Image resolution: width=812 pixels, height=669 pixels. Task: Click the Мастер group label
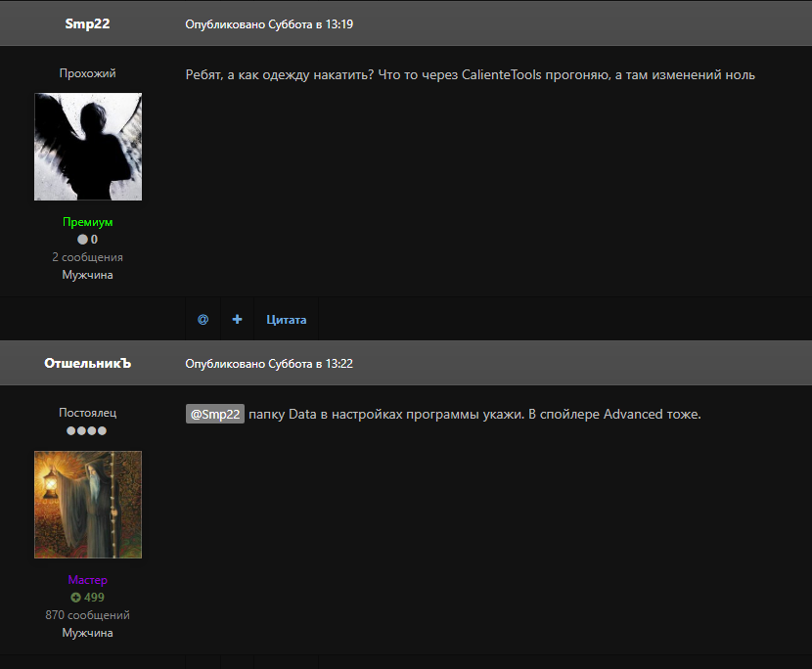pyautogui.click(x=88, y=580)
